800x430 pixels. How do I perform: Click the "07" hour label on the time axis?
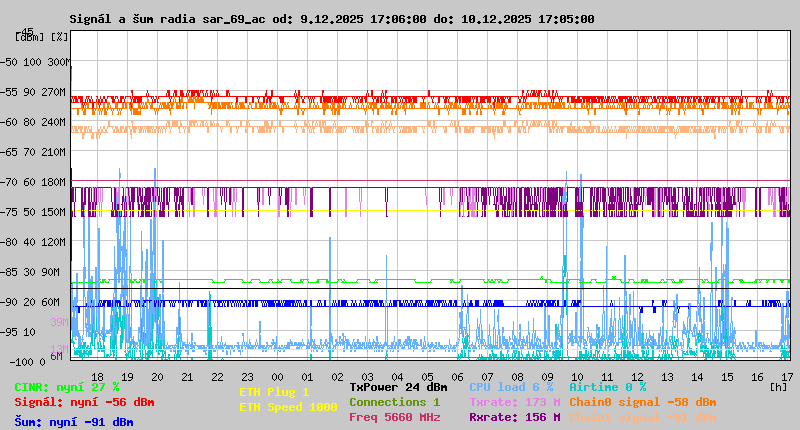pos(487,377)
